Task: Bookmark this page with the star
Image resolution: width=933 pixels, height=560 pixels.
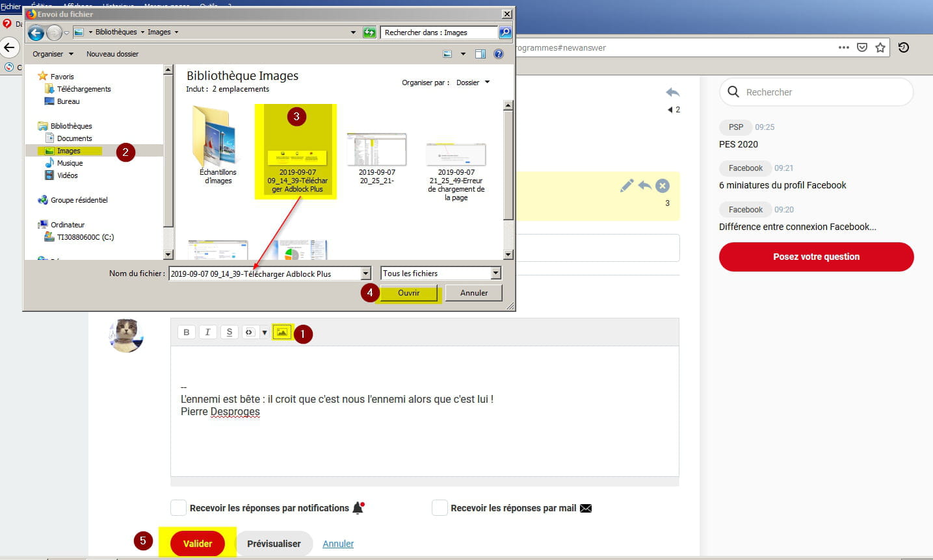Action: (x=880, y=47)
